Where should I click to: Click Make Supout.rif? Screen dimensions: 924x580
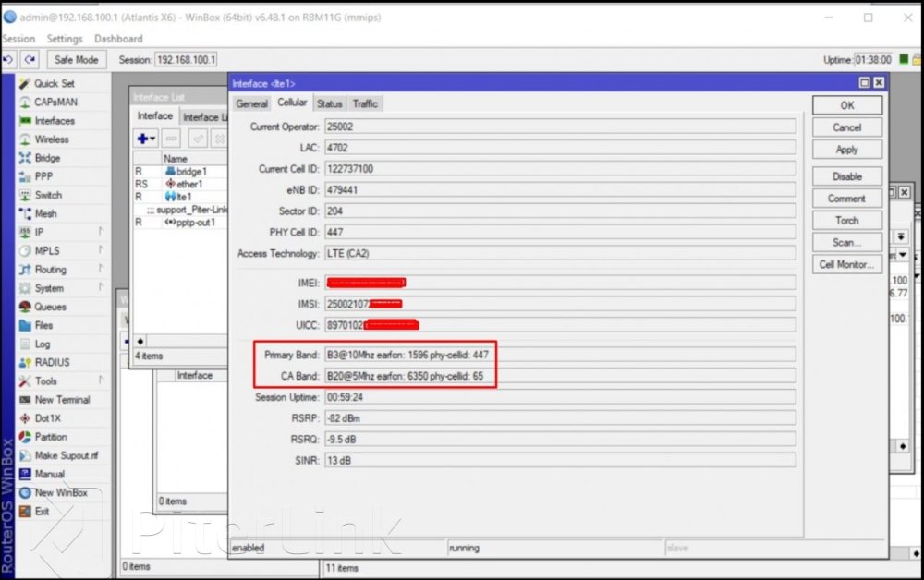[x=66, y=455]
